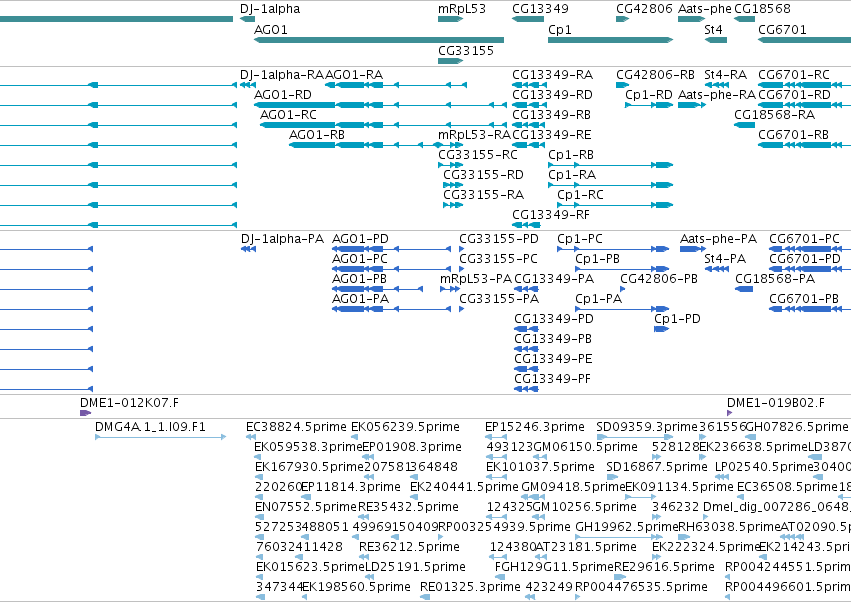Click transcript Cp1-RC
This screenshot has width=851, height=602.
tap(580, 195)
